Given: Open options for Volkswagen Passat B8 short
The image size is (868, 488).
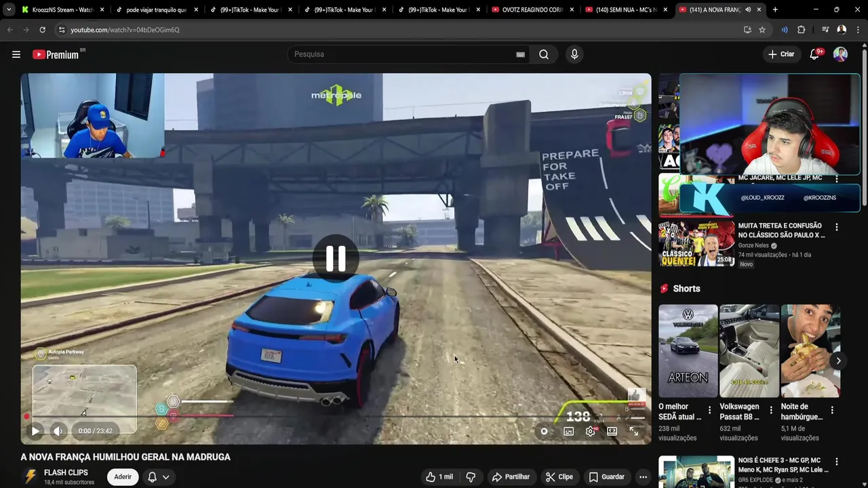Looking at the screenshot, I should [x=771, y=410].
